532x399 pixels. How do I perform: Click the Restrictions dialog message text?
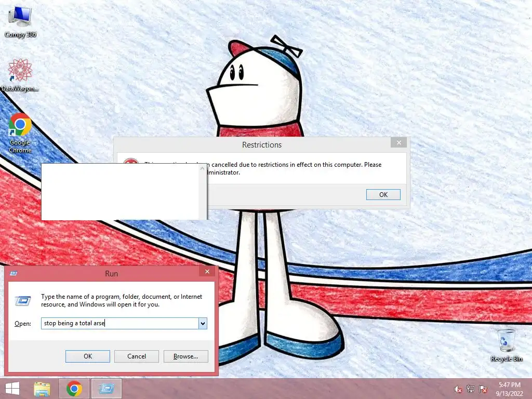(x=263, y=168)
